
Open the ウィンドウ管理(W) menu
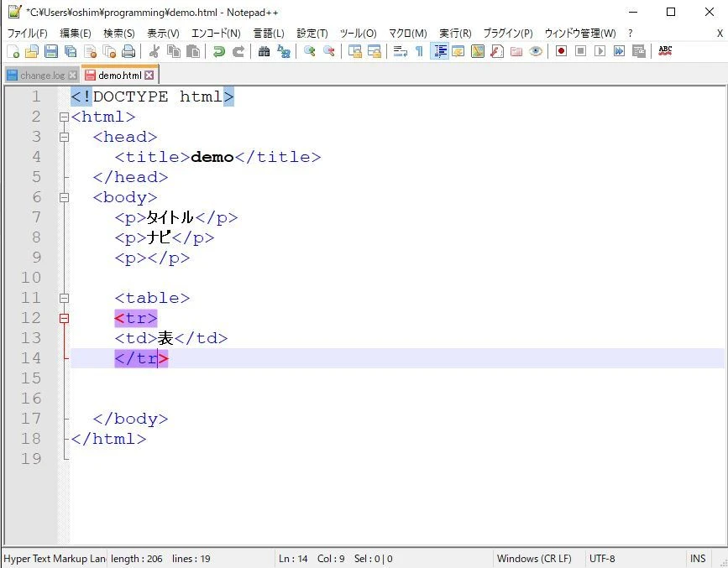580,34
